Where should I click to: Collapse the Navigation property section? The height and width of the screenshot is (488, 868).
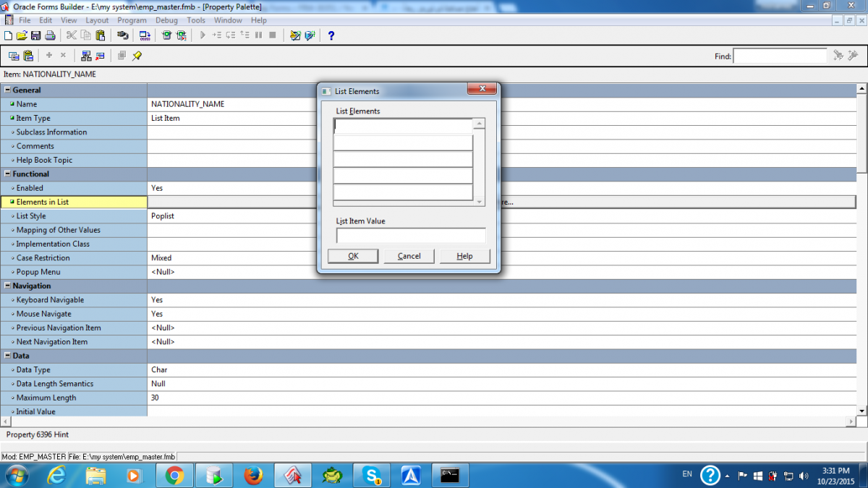pos(8,286)
